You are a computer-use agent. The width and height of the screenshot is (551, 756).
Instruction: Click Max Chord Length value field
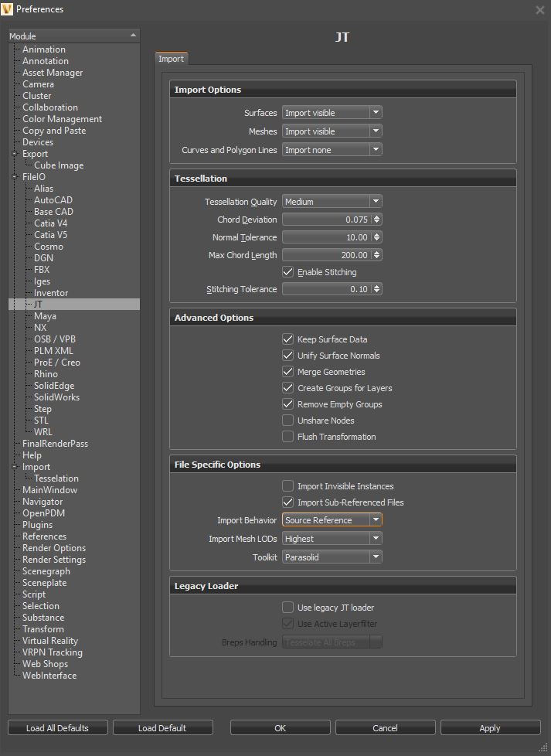(x=327, y=255)
